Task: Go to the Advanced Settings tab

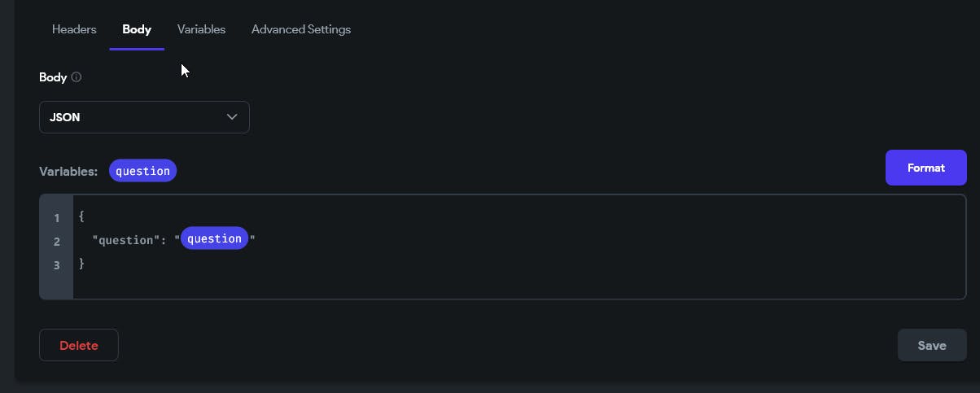Action: pos(301,29)
